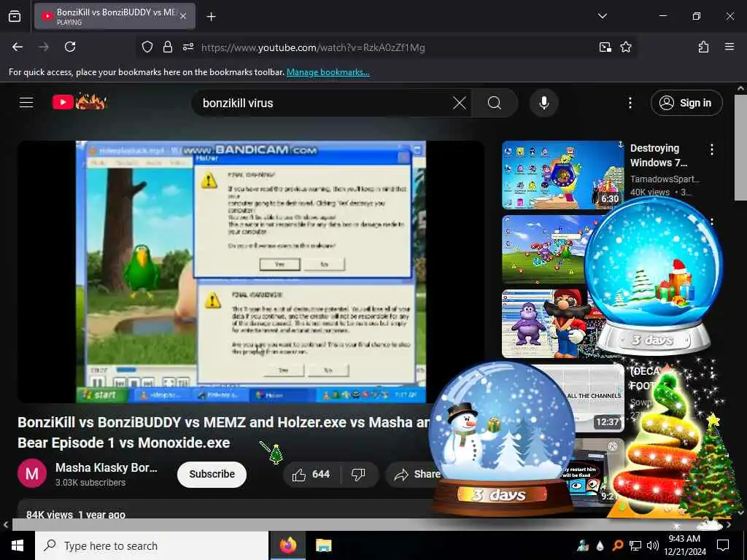
Task: Open File Explorer from the taskbar
Action: coord(324,545)
